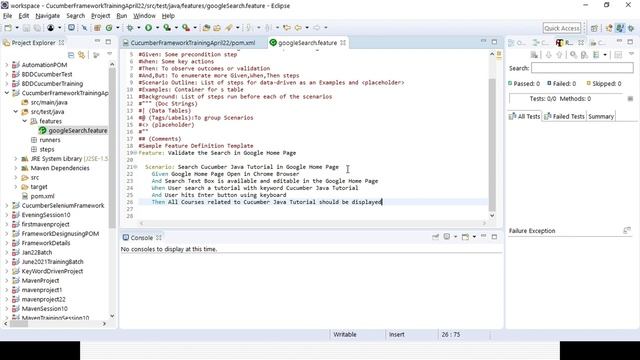Image resolution: width=640 pixels, height=360 pixels.
Task: Select the Failed Tests tab
Action: [x=565, y=116]
